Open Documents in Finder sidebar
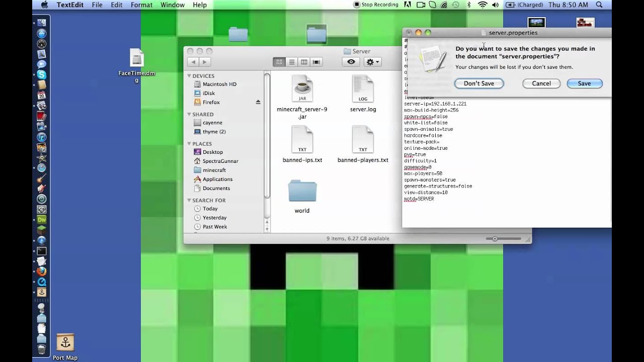This screenshot has width=644, height=362. (x=216, y=188)
